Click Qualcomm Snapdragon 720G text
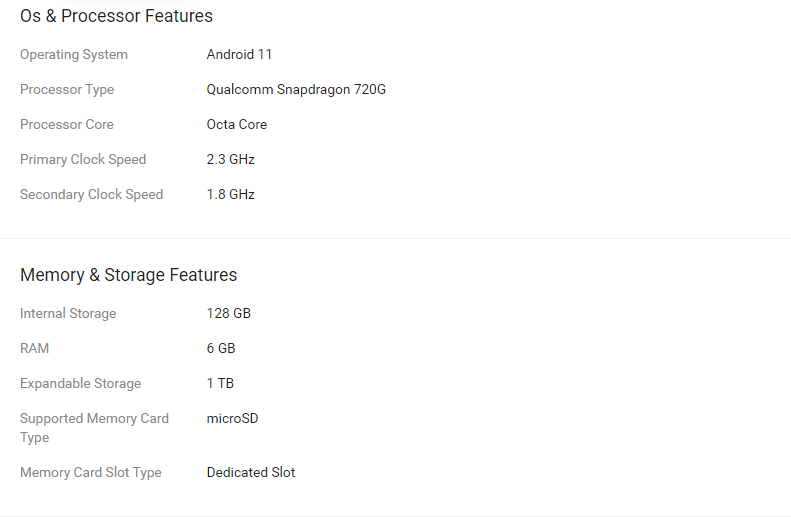The image size is (791, 517). pyautogui.click(x=296, y=90)
